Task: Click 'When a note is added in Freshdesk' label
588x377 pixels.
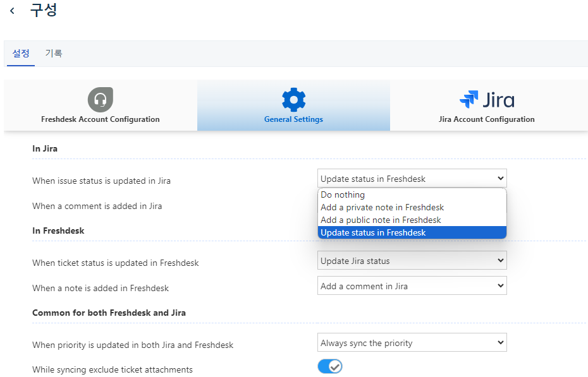Action: [x=101, y=288]
